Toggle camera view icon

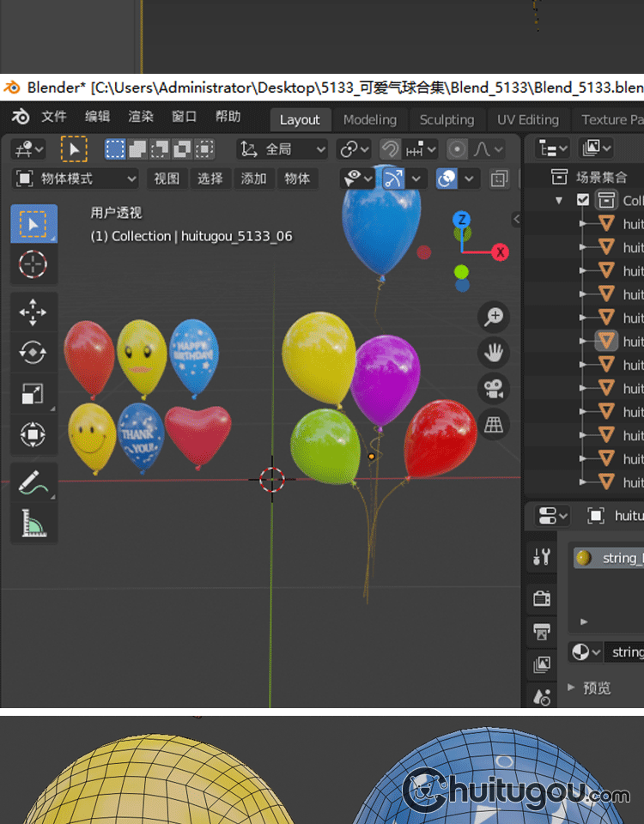click(x=494, y=389)
